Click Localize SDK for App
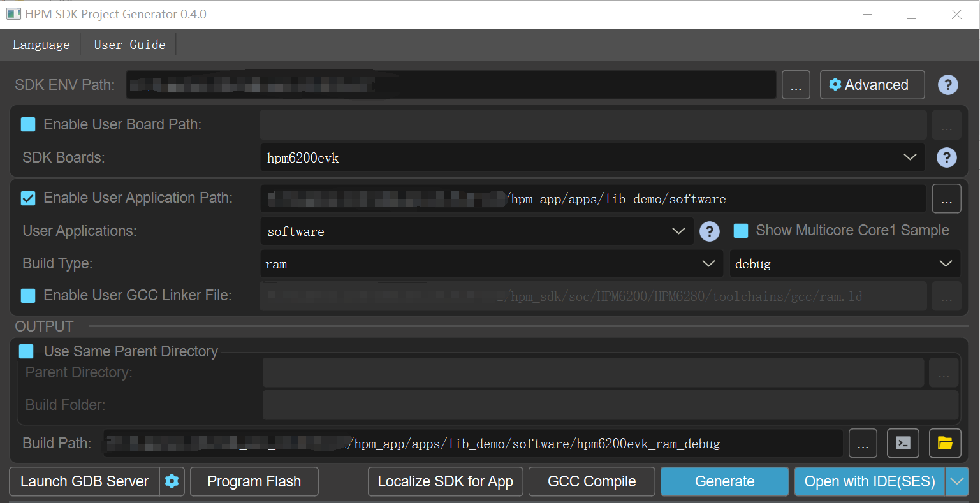The height and width of the screenshot is (503, 980). (x=445, y=481)
